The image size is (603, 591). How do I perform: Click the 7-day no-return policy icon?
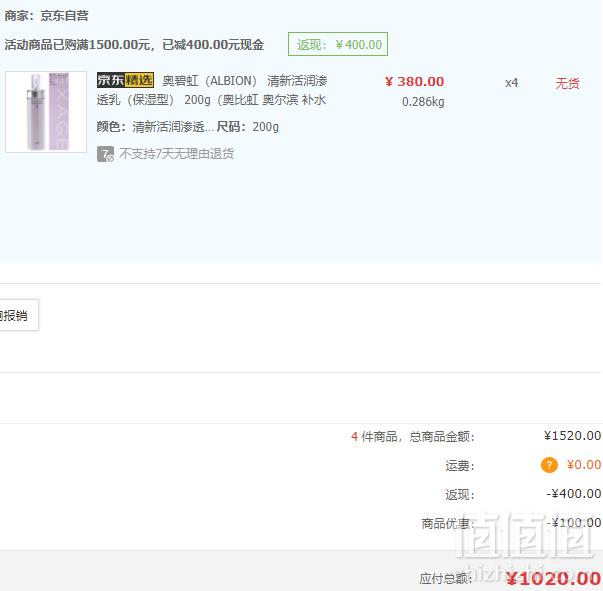tap(105, 154)
